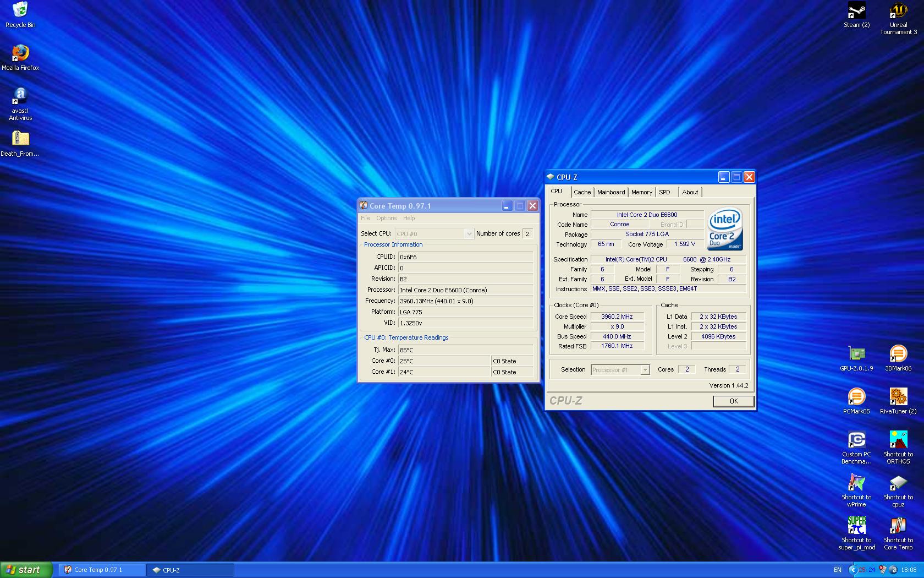924x578 pixels.
Task: Open the Recycle Bin desktop icon
Action: click(x=20, y=15)
